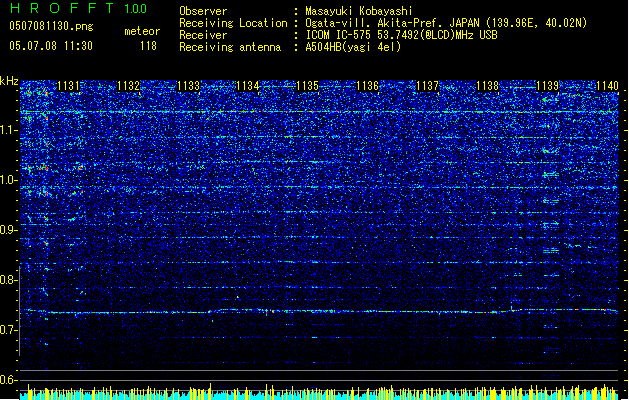Click the Observer label
Image resolution: width=629 pixels, height=400 pixels.
point(203,11)
